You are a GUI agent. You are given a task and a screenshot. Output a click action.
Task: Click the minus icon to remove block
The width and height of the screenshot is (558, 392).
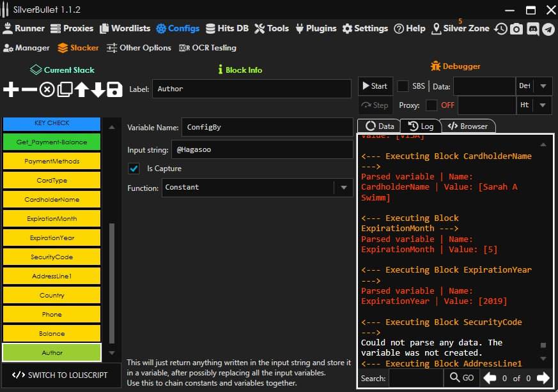pyautogui.click(x=29, y=89)
